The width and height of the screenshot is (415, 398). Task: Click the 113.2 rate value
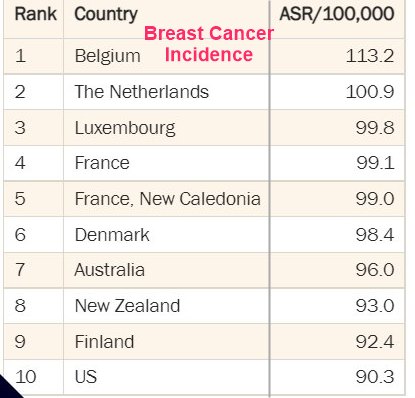point(370,56)
